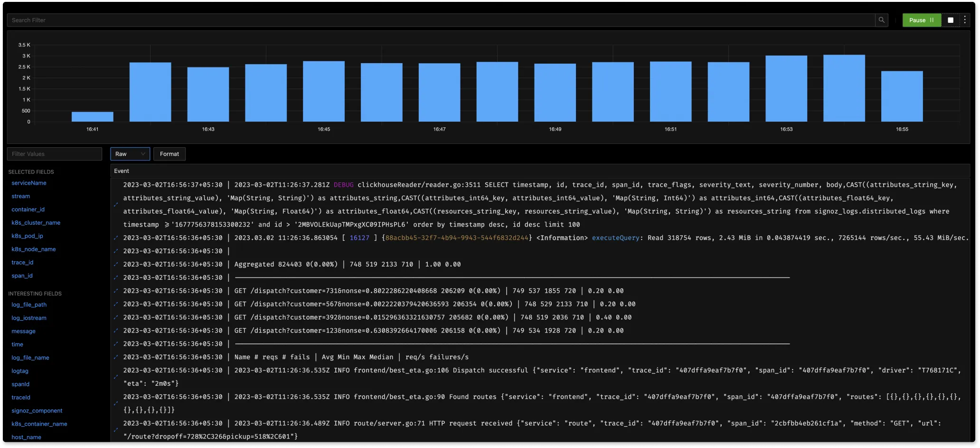The width and height of the screenshot is (980, 448).
Task: Open the three-dot more options menu
Action: click(965, 20)
